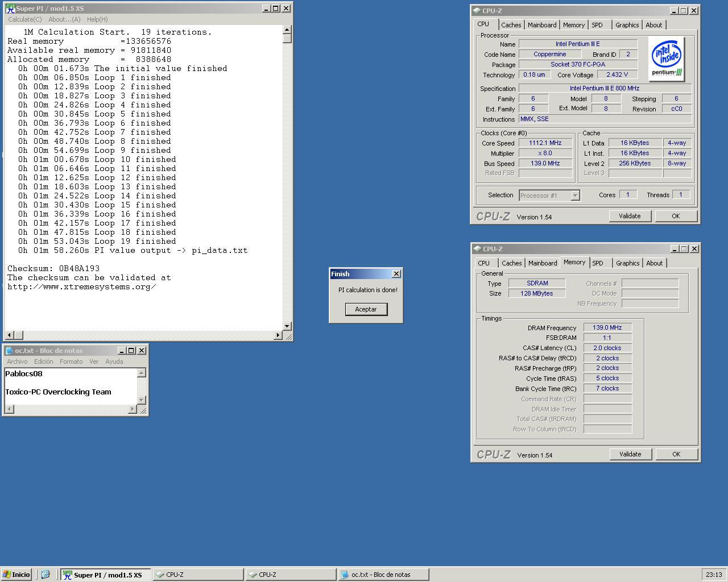Select second CPU-Z taskbar button
Viewport: 728px width, 582px height.
click(291, 575)
